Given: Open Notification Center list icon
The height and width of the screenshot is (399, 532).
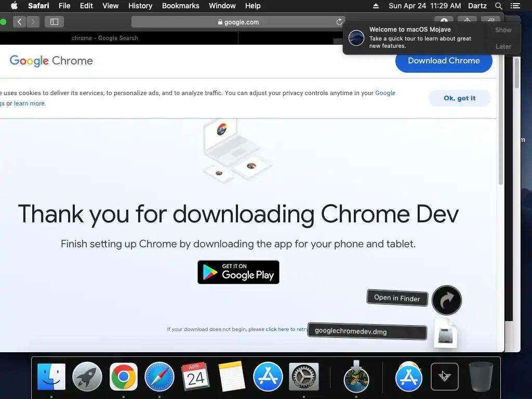Looking at the screenshot, I should click(515, 6).
